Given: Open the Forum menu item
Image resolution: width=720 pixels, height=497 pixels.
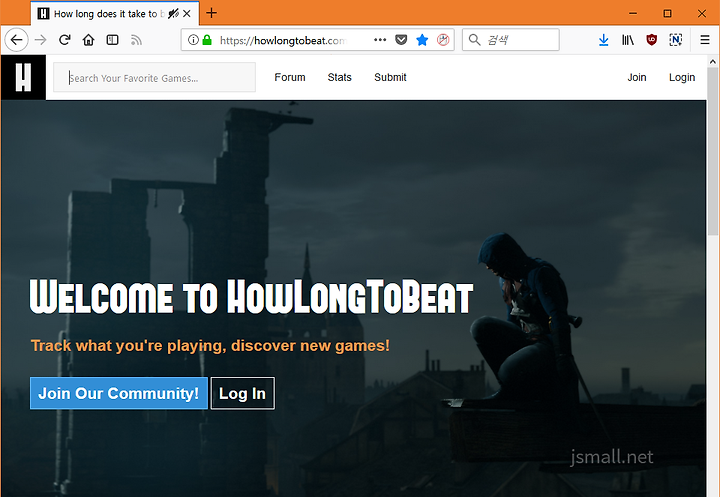Looking at the screenshot, I should (x=290, y=77).
